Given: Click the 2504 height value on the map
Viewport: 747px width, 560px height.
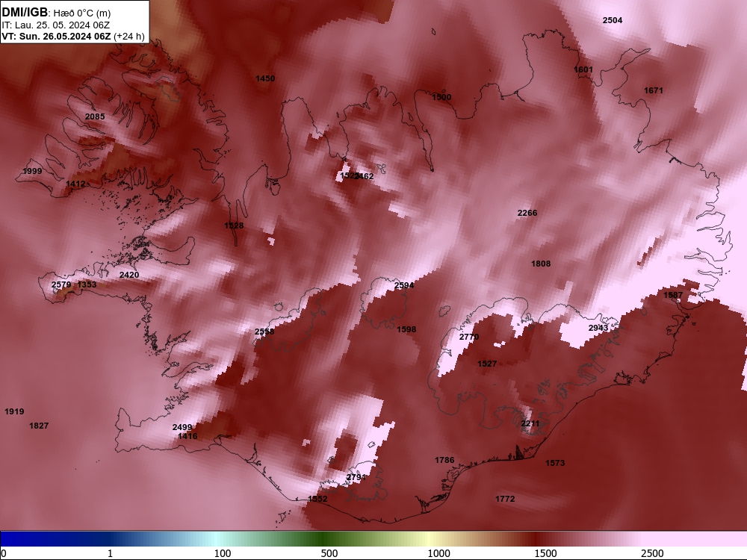Looking at the screenshot, I should (613, 20).
